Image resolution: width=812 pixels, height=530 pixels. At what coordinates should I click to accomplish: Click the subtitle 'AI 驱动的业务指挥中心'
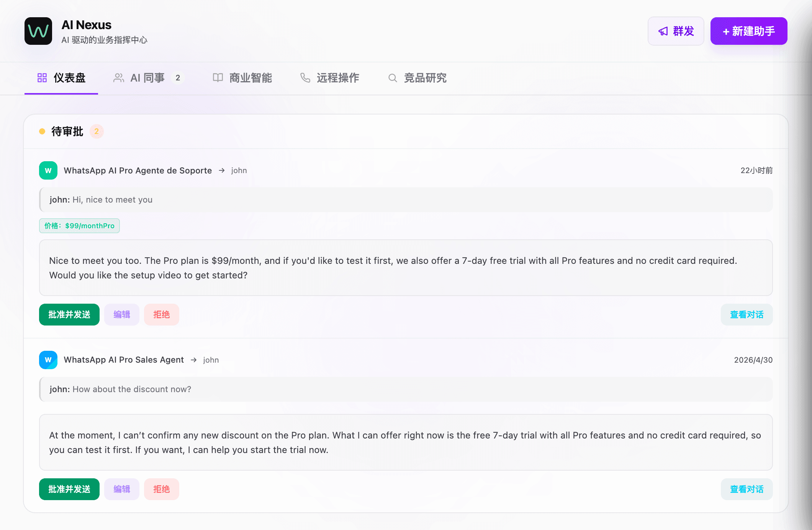point(104,40)
